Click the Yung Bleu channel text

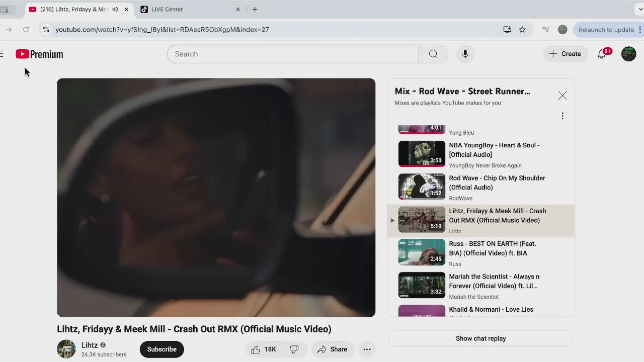pyautogui.click(x=461, y=133)
